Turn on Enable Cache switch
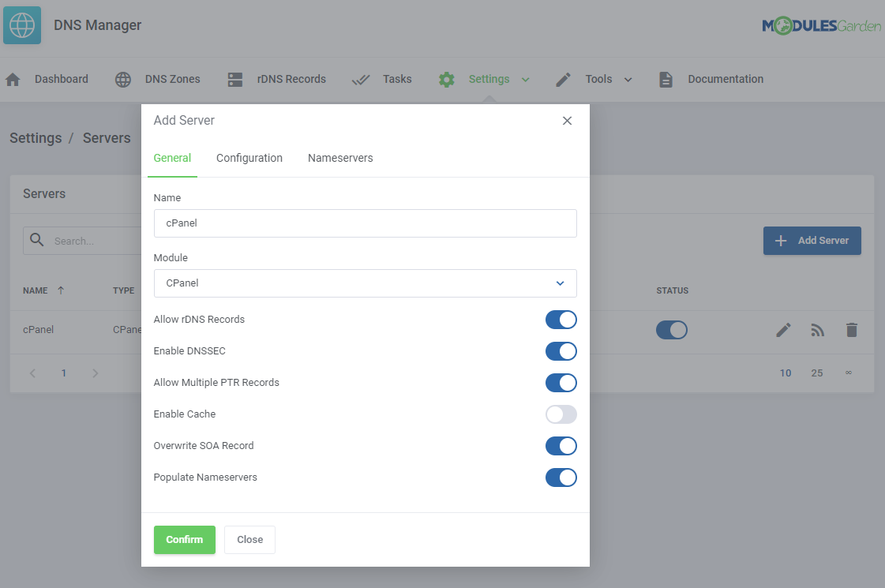The image size is (885, 588). (x=561, y=415)
